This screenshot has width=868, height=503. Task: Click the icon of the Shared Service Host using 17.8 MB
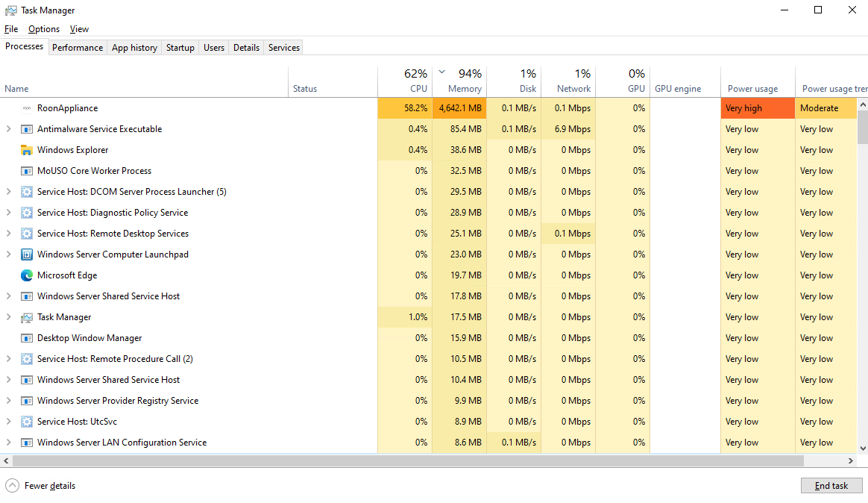27,296
